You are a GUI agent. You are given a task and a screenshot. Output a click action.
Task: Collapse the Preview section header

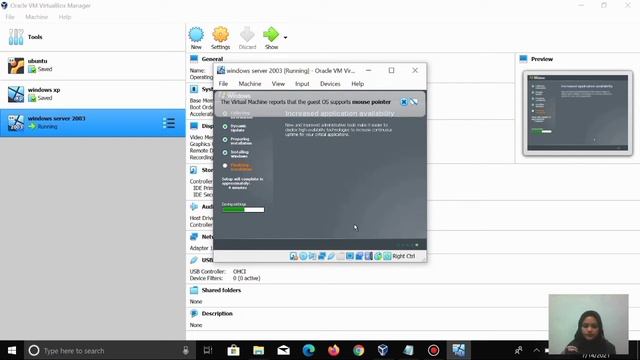point(536,59)
